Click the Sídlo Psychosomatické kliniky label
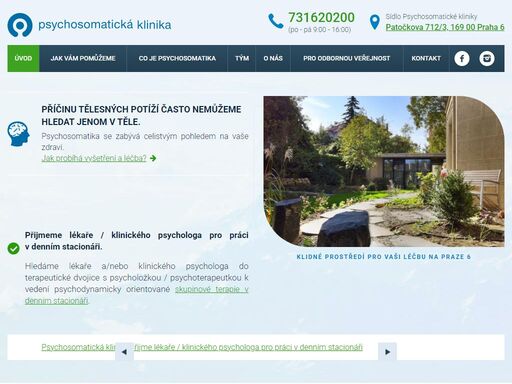 [x=431, y=17]
